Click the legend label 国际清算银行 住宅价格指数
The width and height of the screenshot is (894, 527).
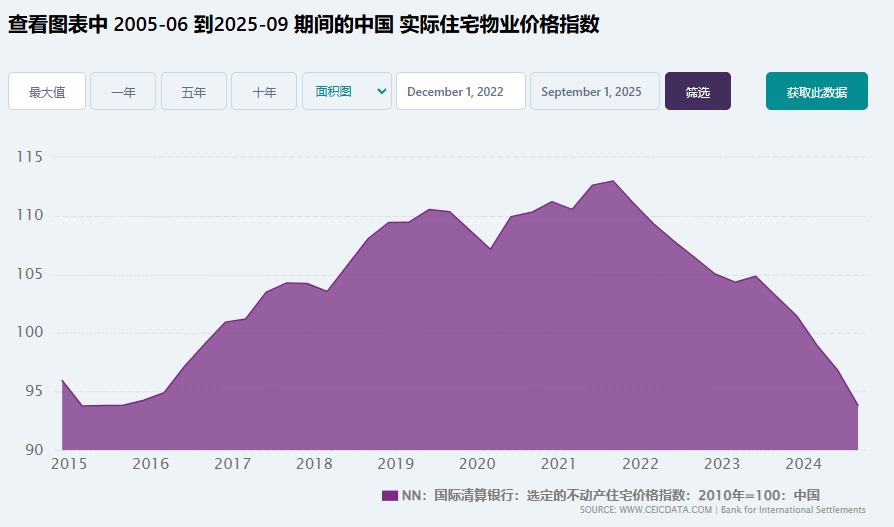pyautogui.click(x=611, y=495)
